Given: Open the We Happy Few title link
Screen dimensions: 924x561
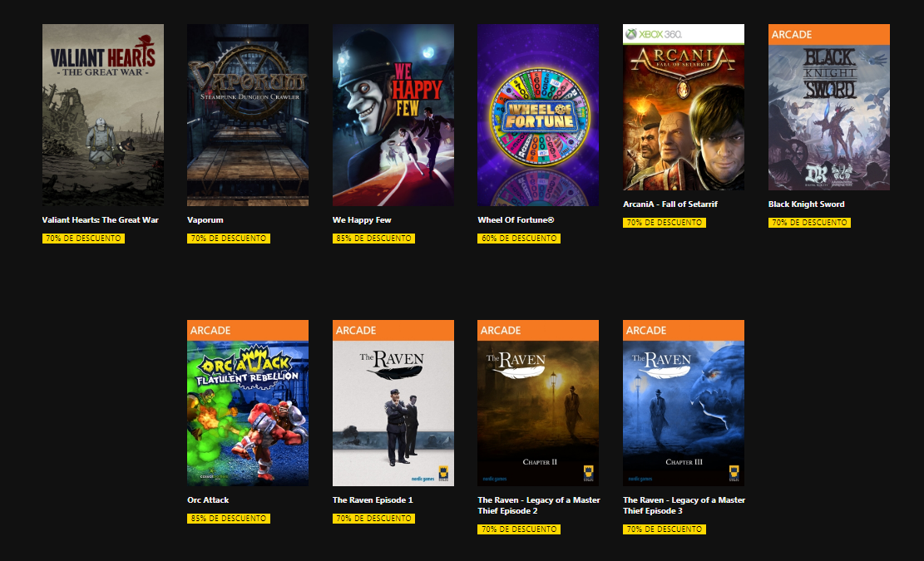Looking at the screenshot, I should pos(362,220).
